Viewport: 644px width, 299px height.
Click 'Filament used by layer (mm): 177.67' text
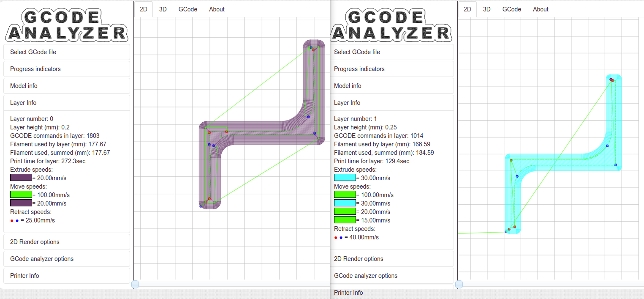[58, 144]
